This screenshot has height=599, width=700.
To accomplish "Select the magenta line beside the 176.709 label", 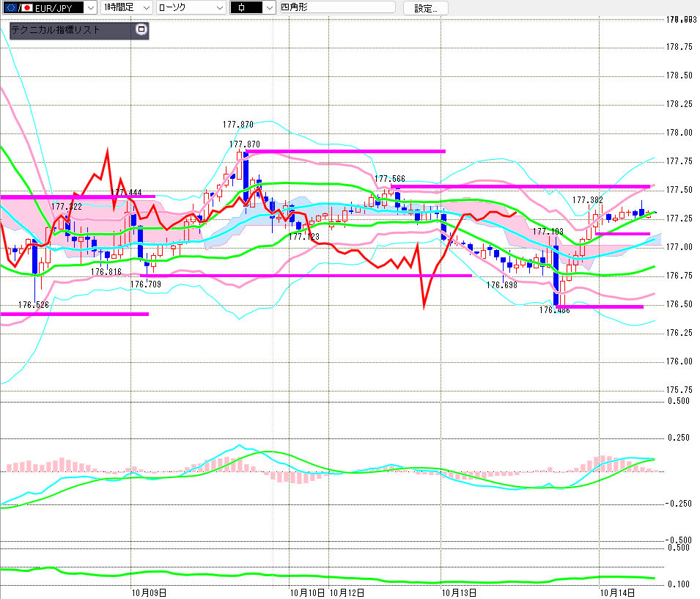I will pyautogui.click(x=306, y=276).
